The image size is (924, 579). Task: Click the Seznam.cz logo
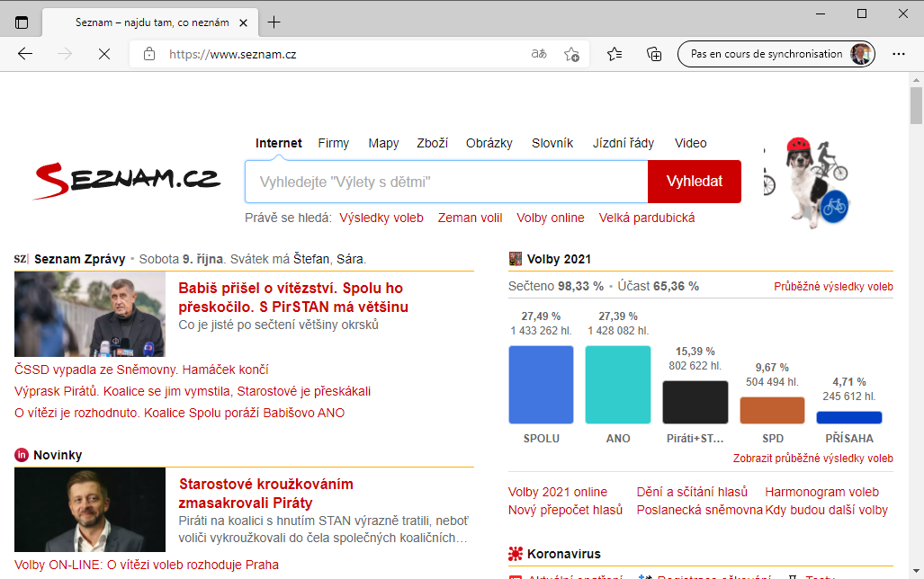127,180
